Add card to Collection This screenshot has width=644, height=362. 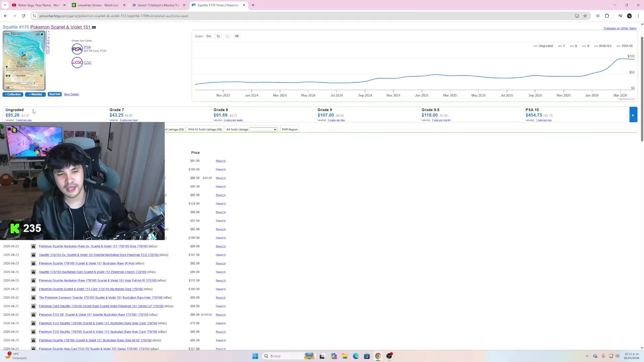(13, 95)
